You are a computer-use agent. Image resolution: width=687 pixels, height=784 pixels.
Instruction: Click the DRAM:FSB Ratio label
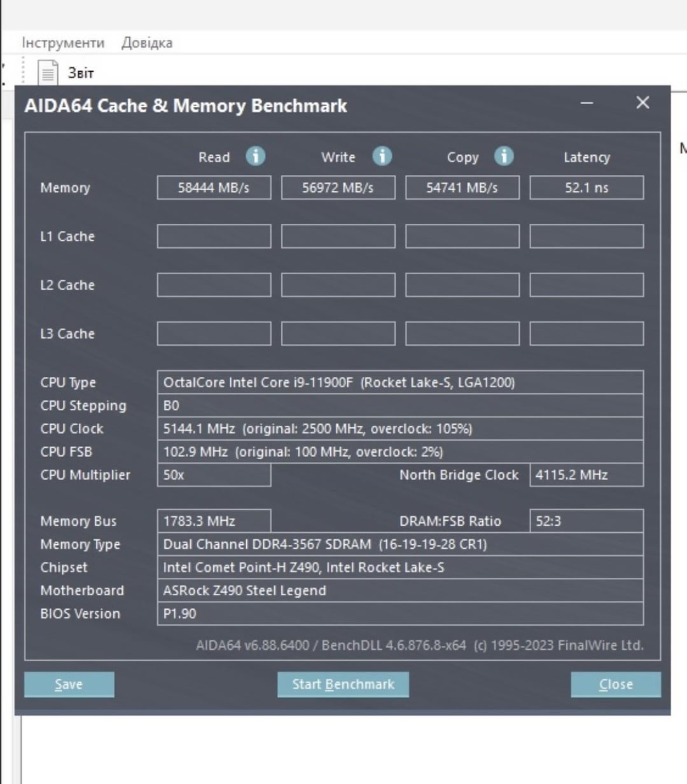coord(450,521)
